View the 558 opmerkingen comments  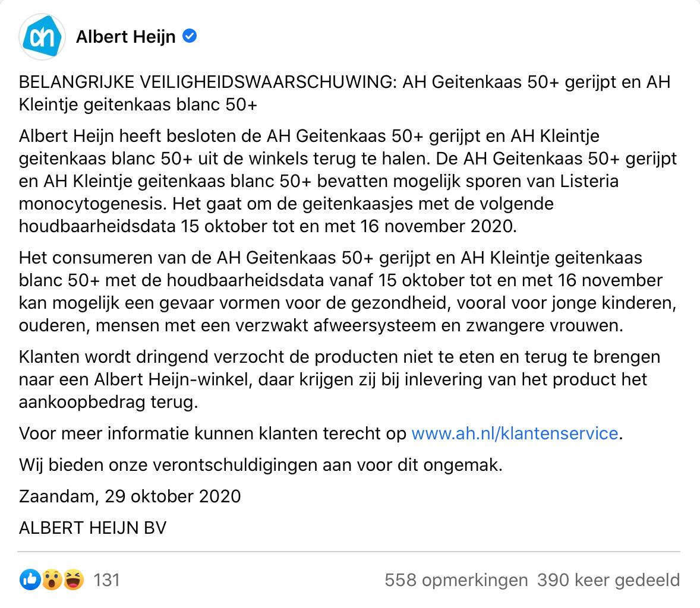pos(456,579)
